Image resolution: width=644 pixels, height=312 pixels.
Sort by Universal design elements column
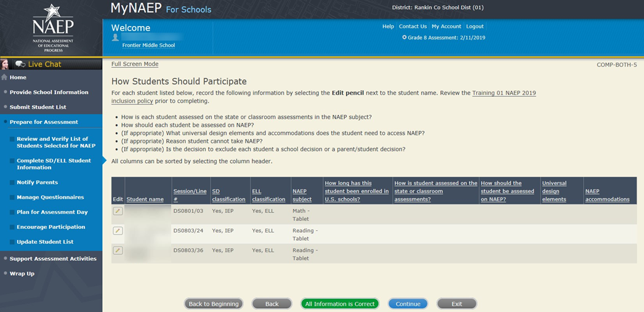[554, 191]
